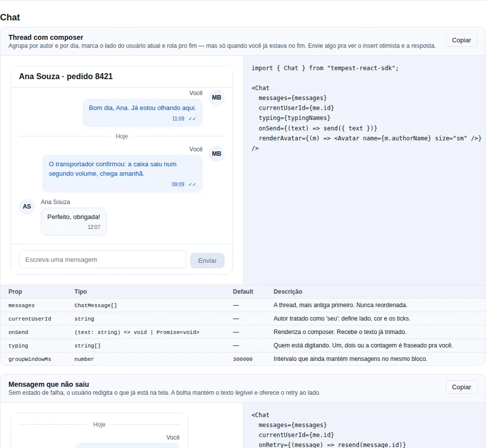Image resolution: width=486 pixels, height=448 pixels.
Task: Click the "Perfeito, obrigada!" message bubble
Action: tap(74, 222)
